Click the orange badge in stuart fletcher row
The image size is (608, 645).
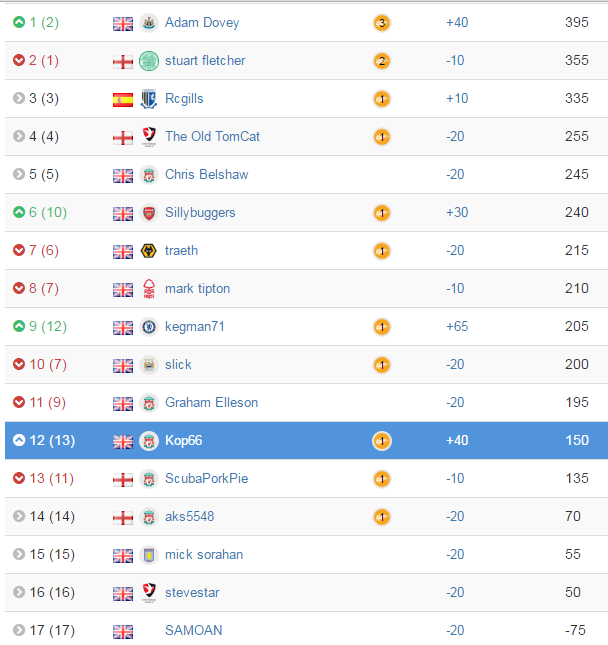[382, 61]
